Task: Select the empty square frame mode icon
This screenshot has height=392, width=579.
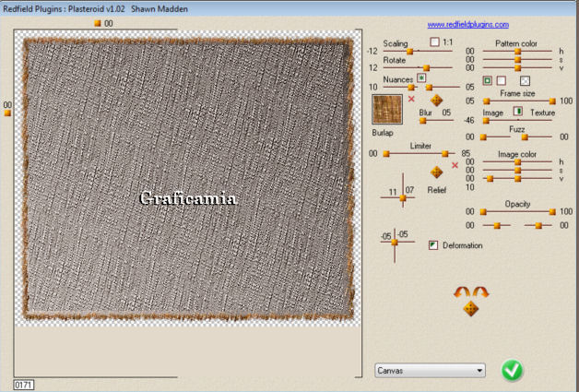Action: click(501, 80)
